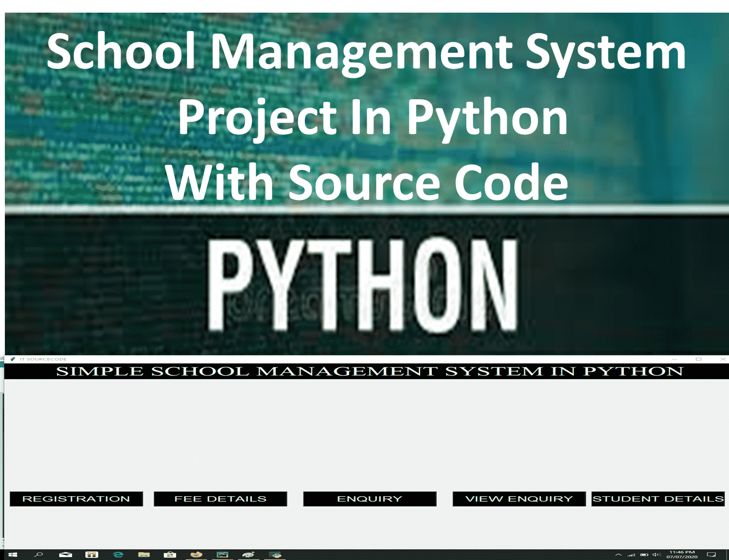This screenshot has width=729, height=560.
Task: Click the taskbar search icon
Action: coord(39,554)
